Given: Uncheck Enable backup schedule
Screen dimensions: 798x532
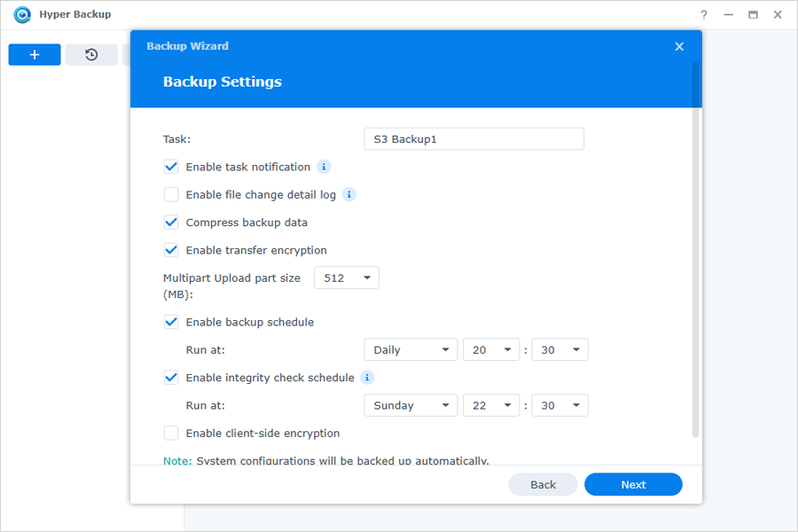Looking at the screenshot, I should pos(171,322).
